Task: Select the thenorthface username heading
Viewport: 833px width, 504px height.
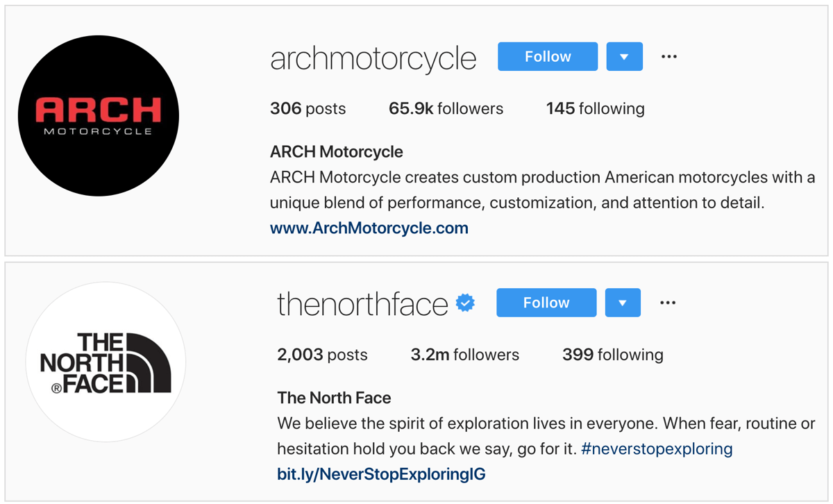Action: pyautogui.click(x=362, y=304)
